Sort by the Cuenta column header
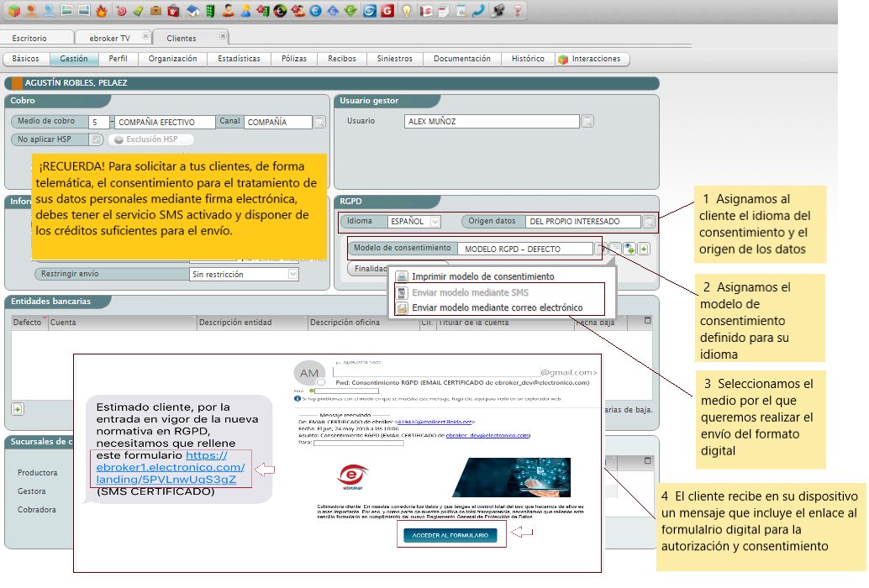 123,323
